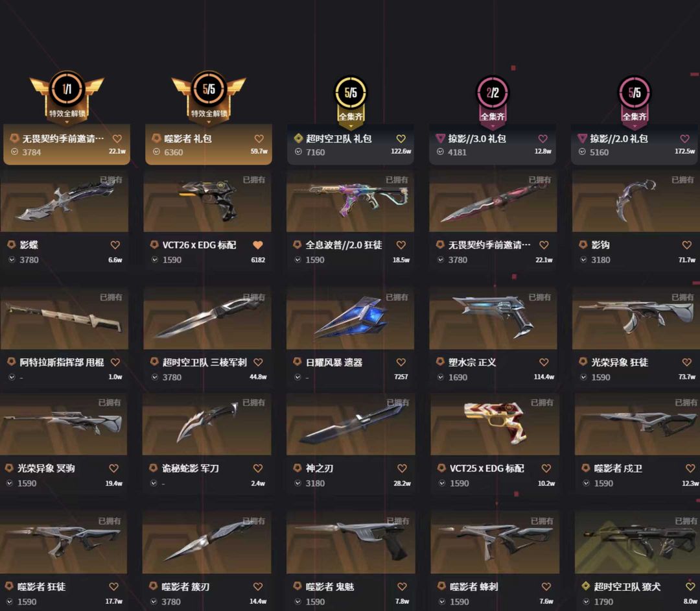Open the 影钩 karambit skin thumbnail
Viewport: 700px width, 611px height.
click(x=636, y=200)
